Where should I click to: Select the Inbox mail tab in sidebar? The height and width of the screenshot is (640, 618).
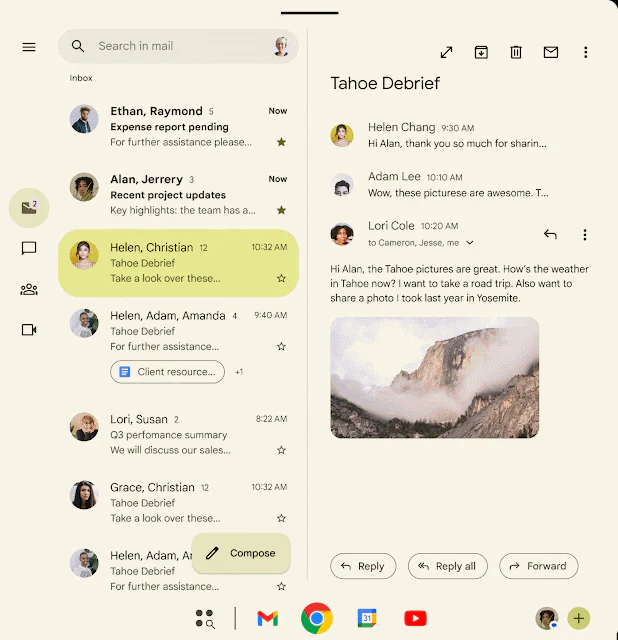point(29,208)
